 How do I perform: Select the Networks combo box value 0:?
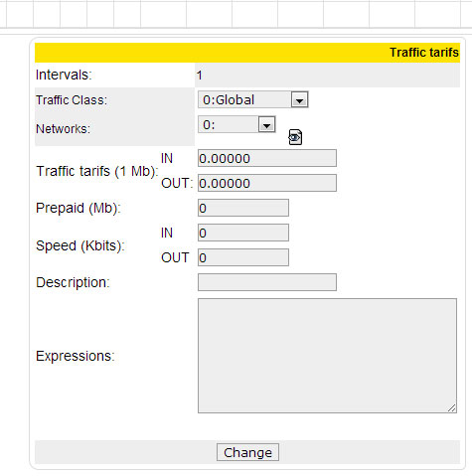[x=236, y=124]
